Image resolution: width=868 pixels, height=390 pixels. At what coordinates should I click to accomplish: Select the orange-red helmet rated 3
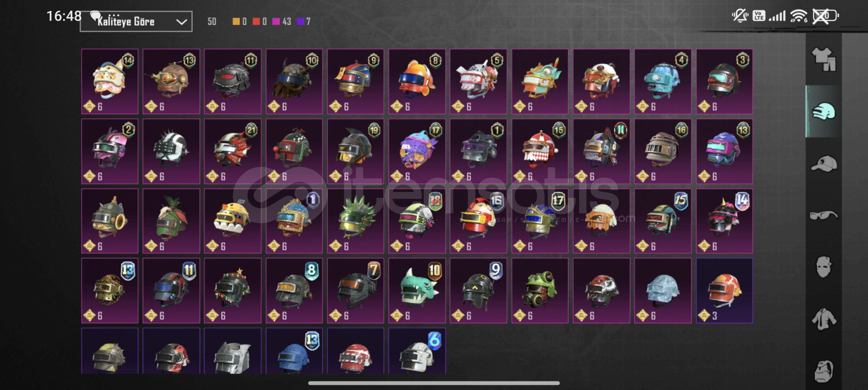tap(724, 291)
